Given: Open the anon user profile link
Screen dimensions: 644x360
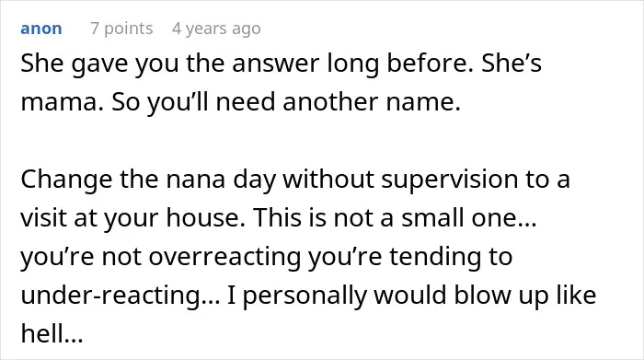Looking at the screenshot, I should tap(41, 29).
